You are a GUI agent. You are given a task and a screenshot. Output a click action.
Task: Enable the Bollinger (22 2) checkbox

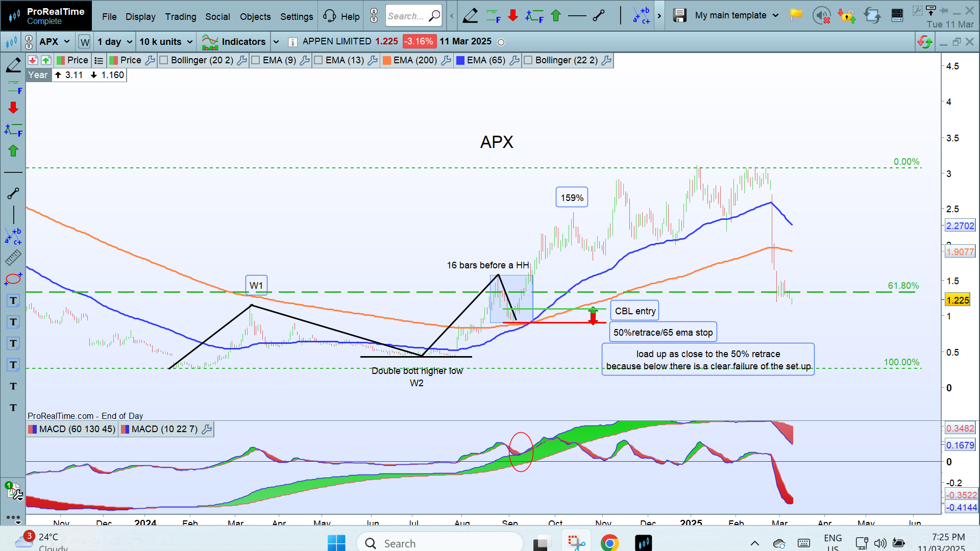528,60
